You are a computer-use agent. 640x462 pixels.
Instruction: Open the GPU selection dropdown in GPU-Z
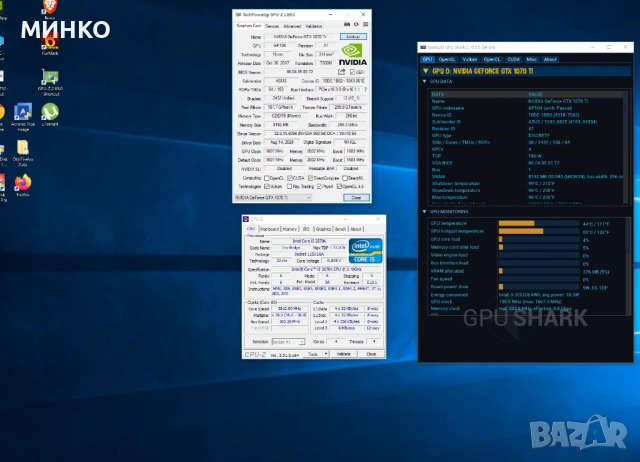click(x=273, y=198)
